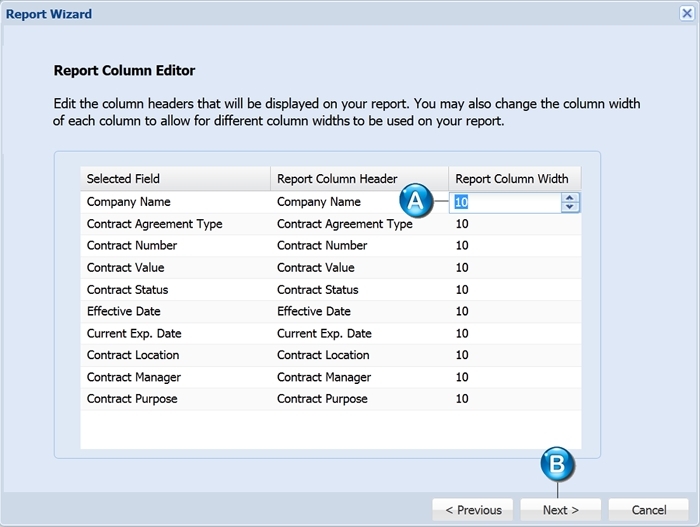Edit width value for Contract Agreement Type
Image resolution: width=700 pixels, height=527 pixels.
pos(515,224)
